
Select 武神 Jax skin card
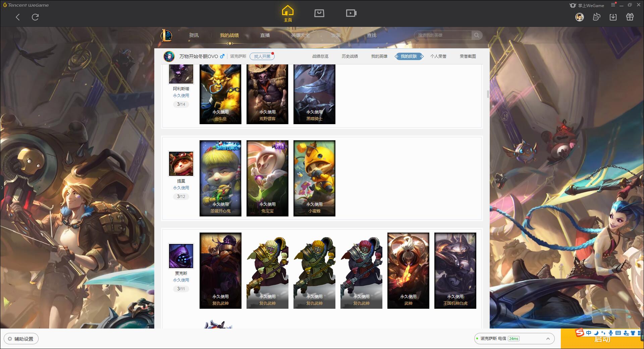coord(408,270)
